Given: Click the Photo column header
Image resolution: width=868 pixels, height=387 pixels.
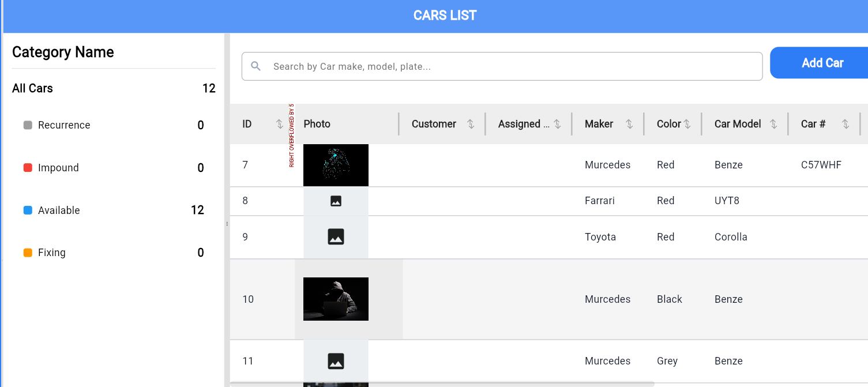Looking at the screenshot, I should 317,124.
